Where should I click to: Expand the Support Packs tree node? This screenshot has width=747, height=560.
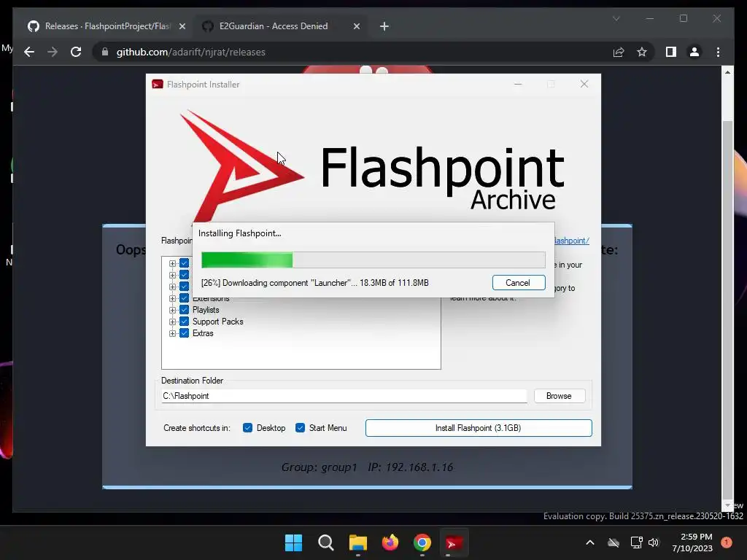pos(172,322)
